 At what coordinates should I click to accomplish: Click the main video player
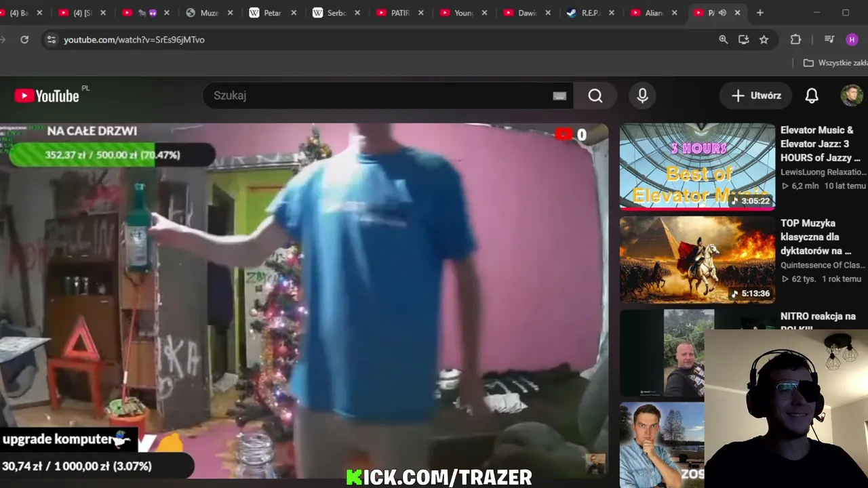click(x=304, y=301)
